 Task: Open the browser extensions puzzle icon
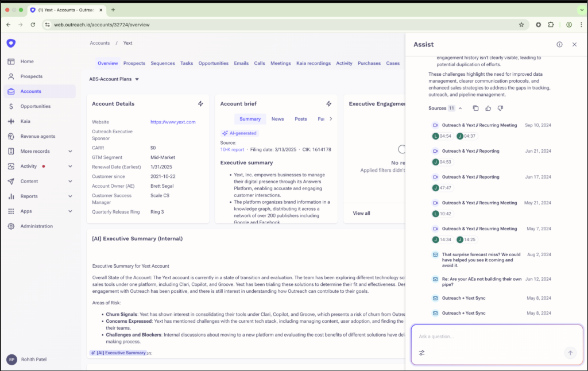(x=551, y=25)
